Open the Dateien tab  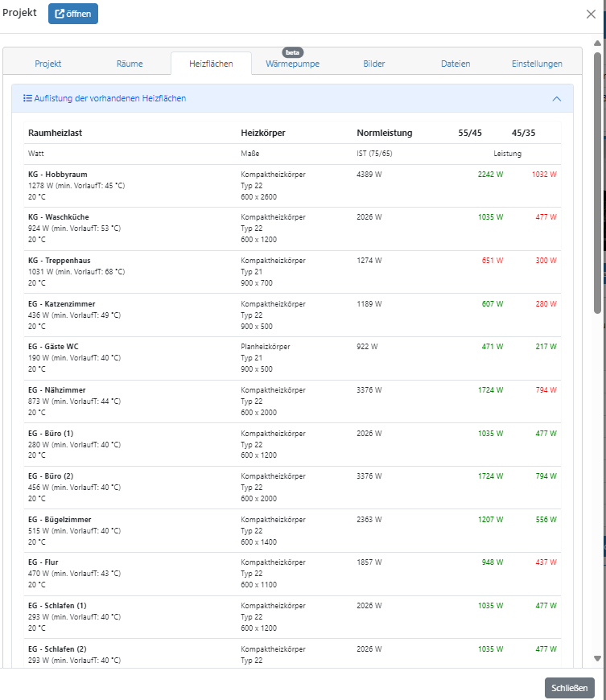456,64
